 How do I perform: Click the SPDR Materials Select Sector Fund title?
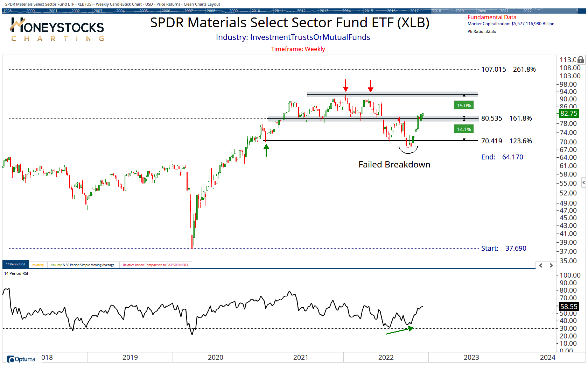(290, 22)
